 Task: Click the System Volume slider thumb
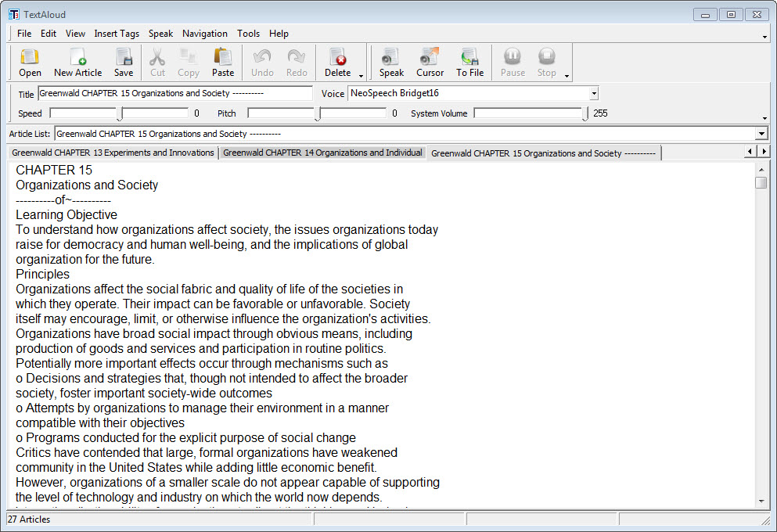[x=585, y=114]
